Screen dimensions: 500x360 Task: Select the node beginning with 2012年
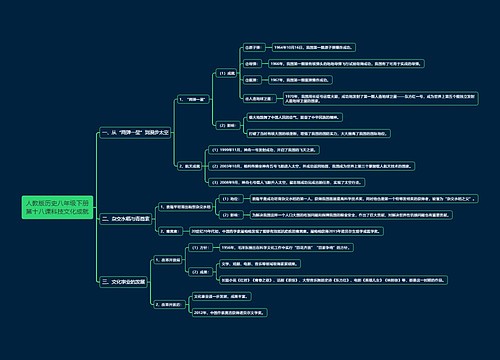coord(230,313)
